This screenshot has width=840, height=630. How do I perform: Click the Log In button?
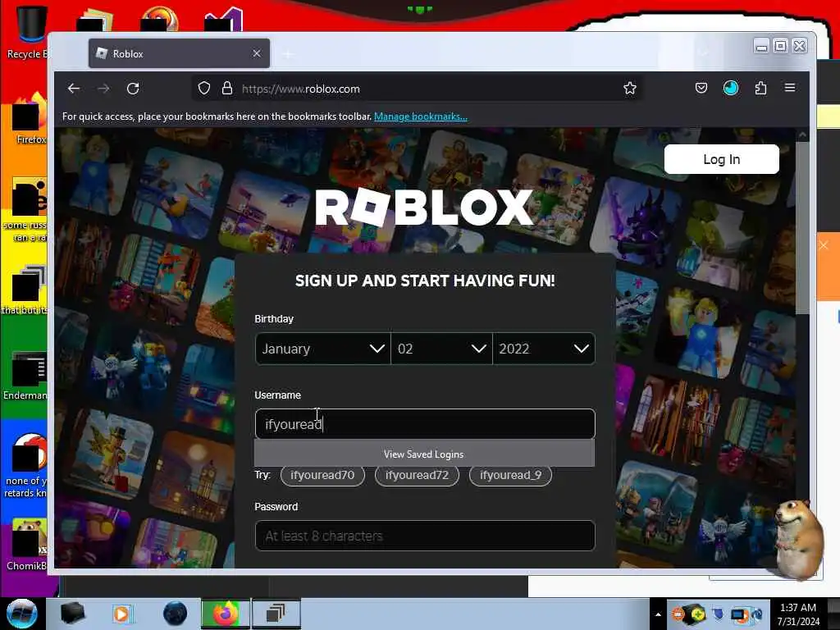(722, 159)
